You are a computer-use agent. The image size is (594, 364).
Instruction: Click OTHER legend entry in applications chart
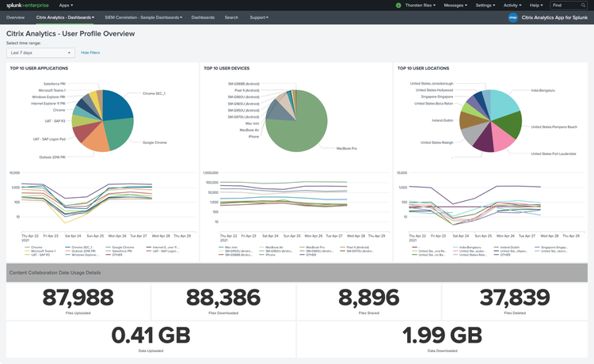tap(114, 255)
